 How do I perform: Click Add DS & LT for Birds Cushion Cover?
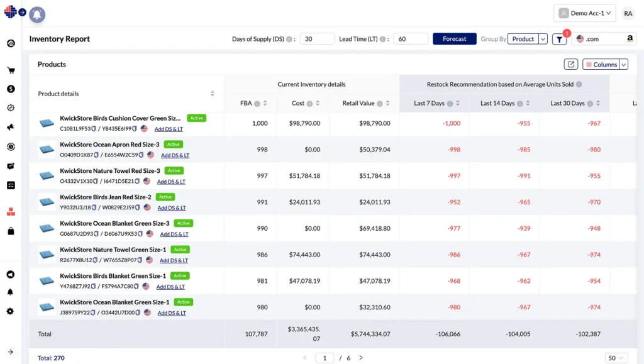click(x=169, y=129)
